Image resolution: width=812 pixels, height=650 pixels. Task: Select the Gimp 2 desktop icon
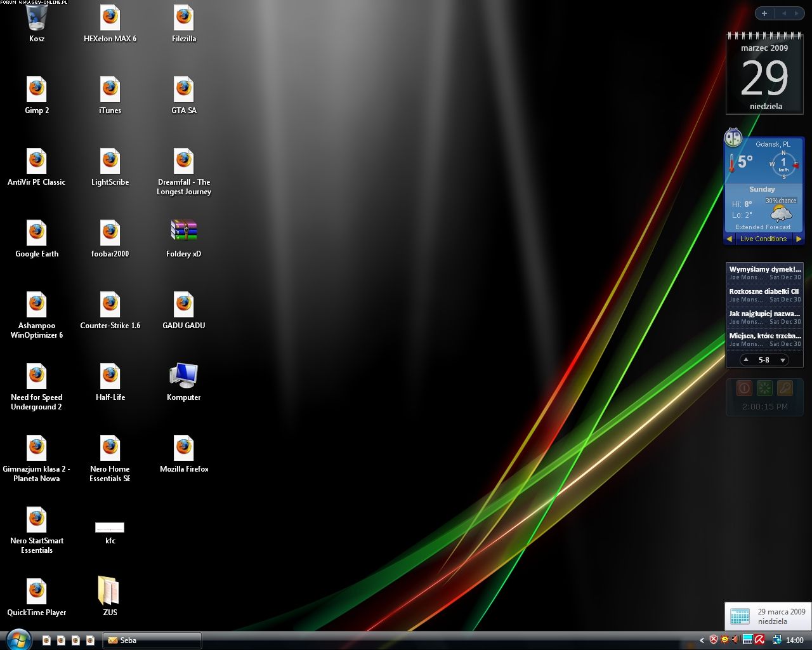click(x=37, y=95)
